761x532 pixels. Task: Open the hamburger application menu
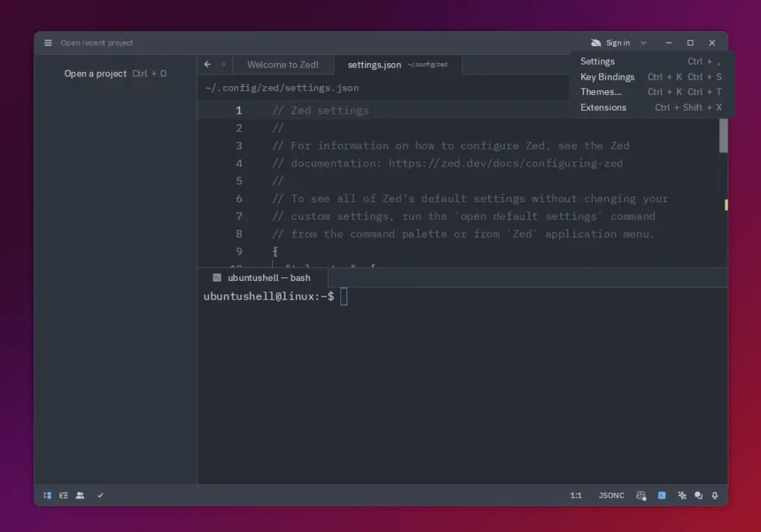48,43
